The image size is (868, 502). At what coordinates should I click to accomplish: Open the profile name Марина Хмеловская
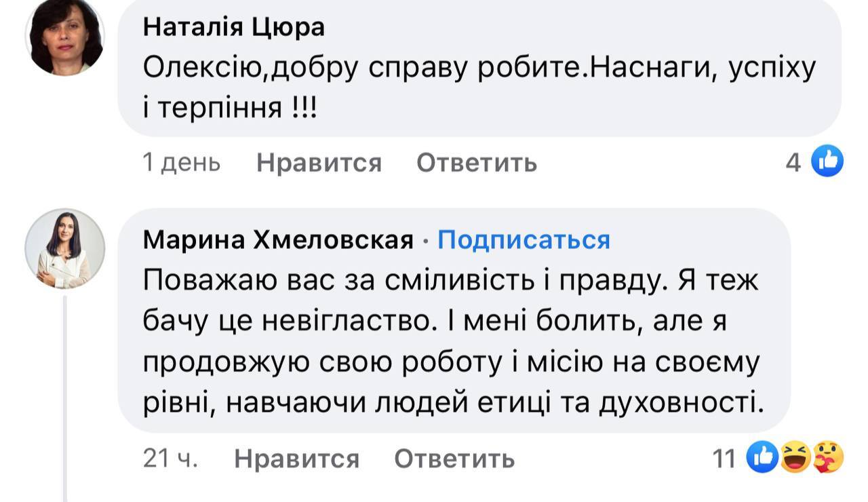coord(279,240)
